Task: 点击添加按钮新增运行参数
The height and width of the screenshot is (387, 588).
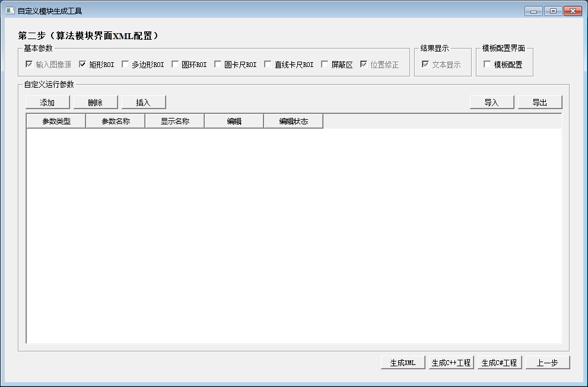Action: click(47, 101)
